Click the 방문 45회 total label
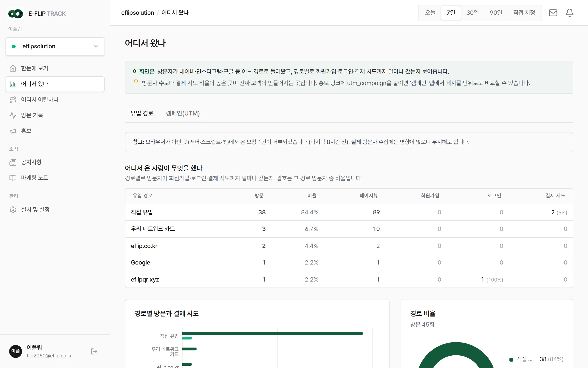The width and height of the screenshot is (588, 368). pyautogui.click(x=422, y=325)
